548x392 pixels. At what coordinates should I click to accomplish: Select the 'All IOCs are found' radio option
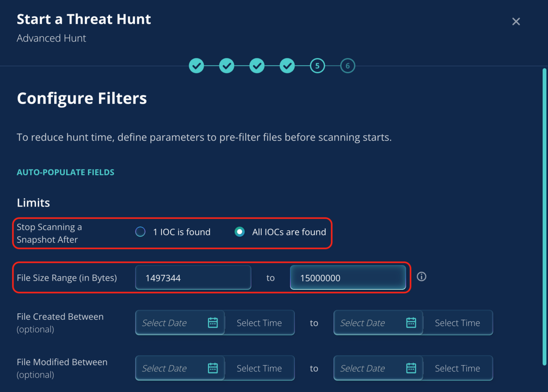[x=239, y=232]
